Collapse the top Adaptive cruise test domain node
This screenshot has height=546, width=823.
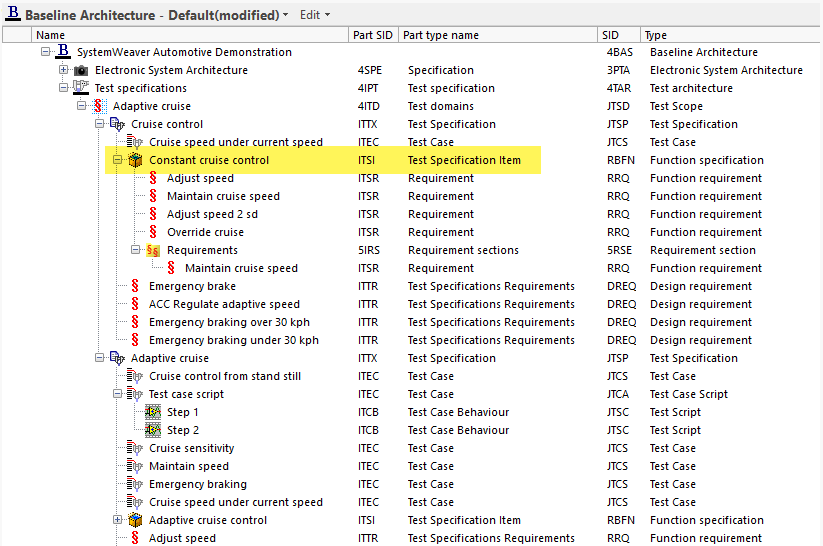tap(81, 106)
